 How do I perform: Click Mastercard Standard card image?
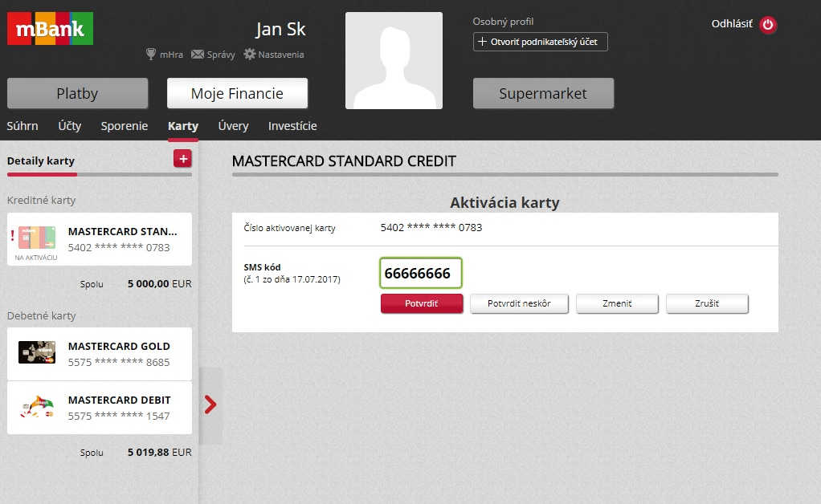click(x=37, y=238)
